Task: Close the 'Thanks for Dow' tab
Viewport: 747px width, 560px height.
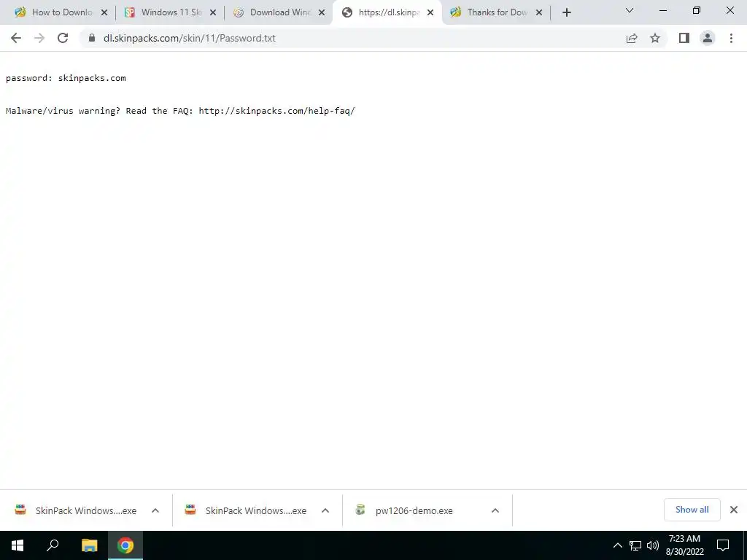Action: [x=539, y=13]
